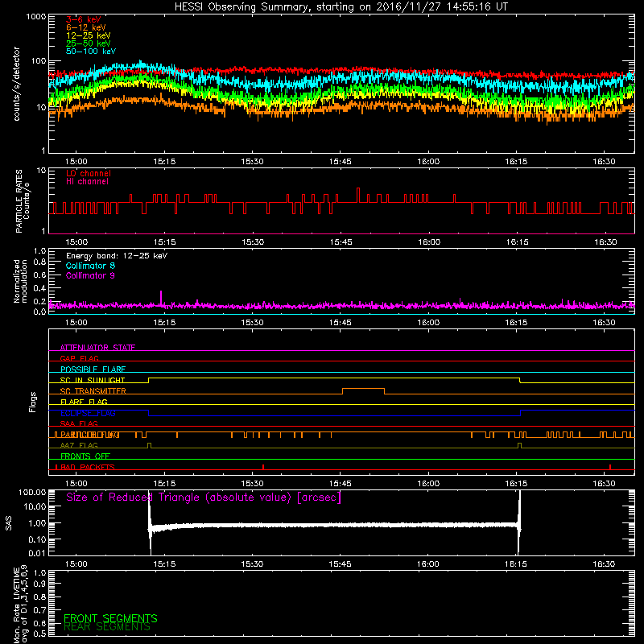
Task: Select the 25-50 keV legend label
Action: click(x=89, y=43)
